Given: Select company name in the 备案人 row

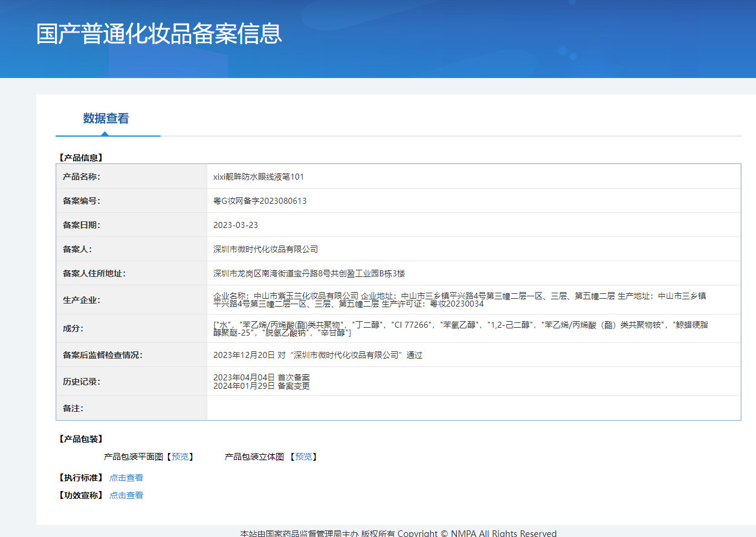Looking at the screenshot, I should coord(265,249).
